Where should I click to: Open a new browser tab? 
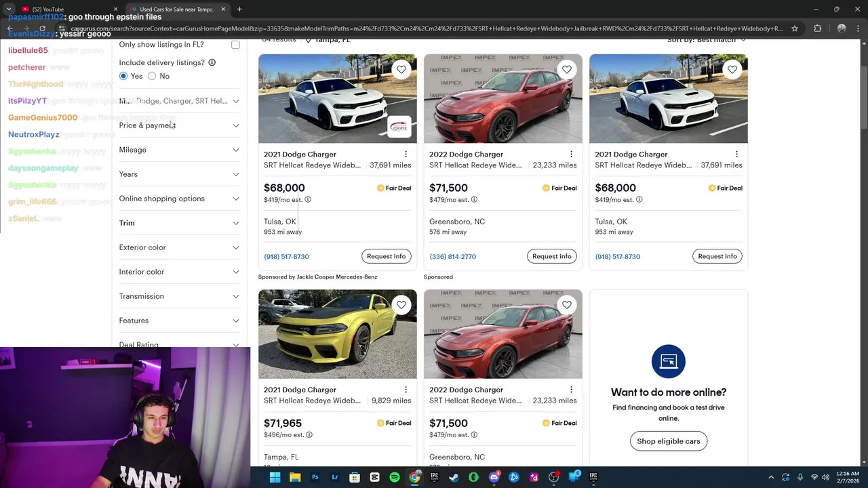[239, 9]
